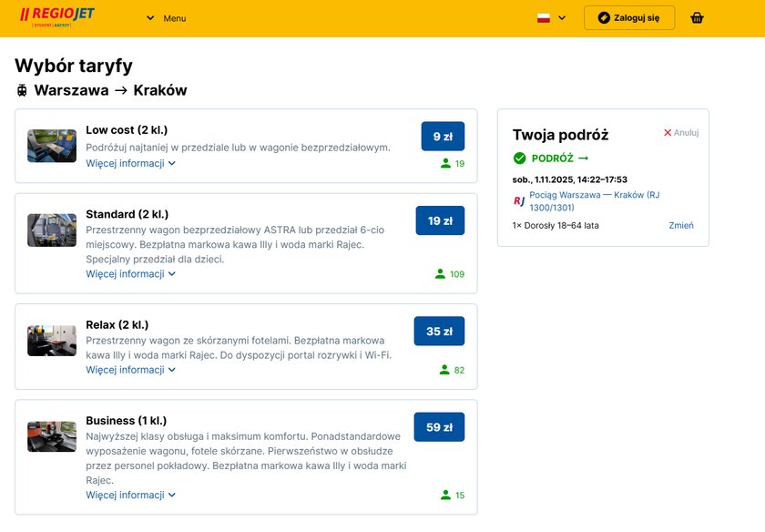Click the Business class carriage thumbnail
The image size is (765, 532).
[x=52, y=436]
